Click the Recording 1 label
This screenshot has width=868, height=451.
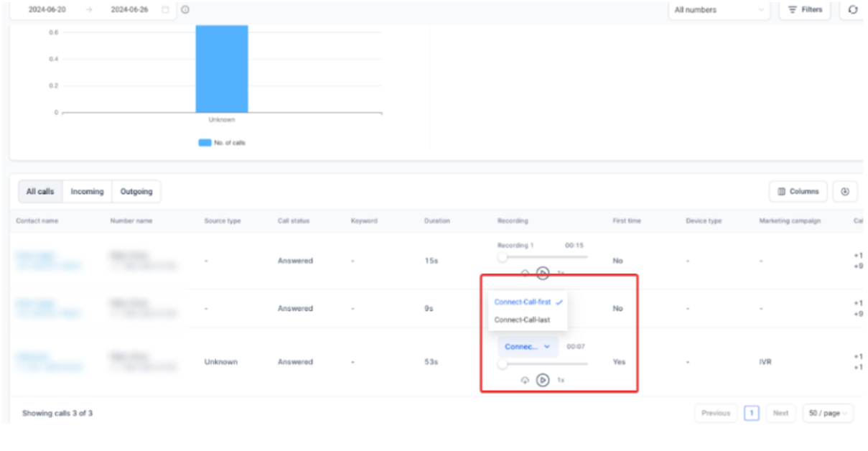click(x=515, y=246)
